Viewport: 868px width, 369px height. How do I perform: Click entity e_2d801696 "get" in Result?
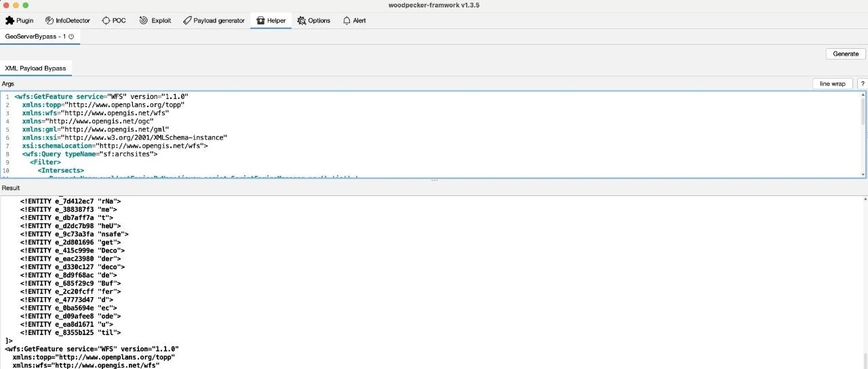[71, 242]
